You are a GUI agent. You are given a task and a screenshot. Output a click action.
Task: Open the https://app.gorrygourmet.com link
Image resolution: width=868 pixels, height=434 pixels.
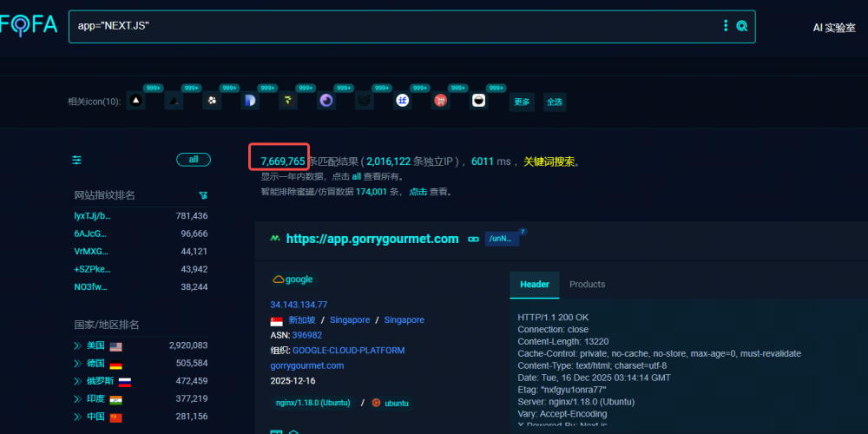372,239
